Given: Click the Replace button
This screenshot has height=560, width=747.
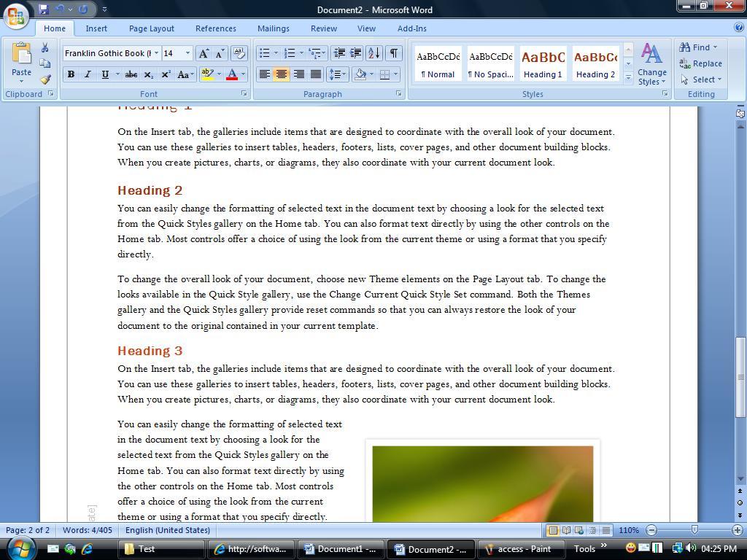Looking at the screenshot, I should click(x=700, y=63).
